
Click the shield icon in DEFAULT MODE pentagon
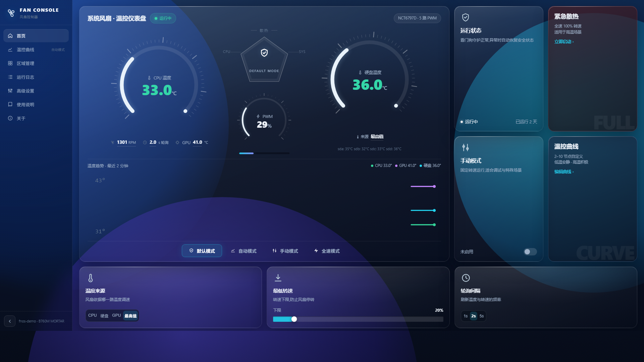tap(264, 53)
